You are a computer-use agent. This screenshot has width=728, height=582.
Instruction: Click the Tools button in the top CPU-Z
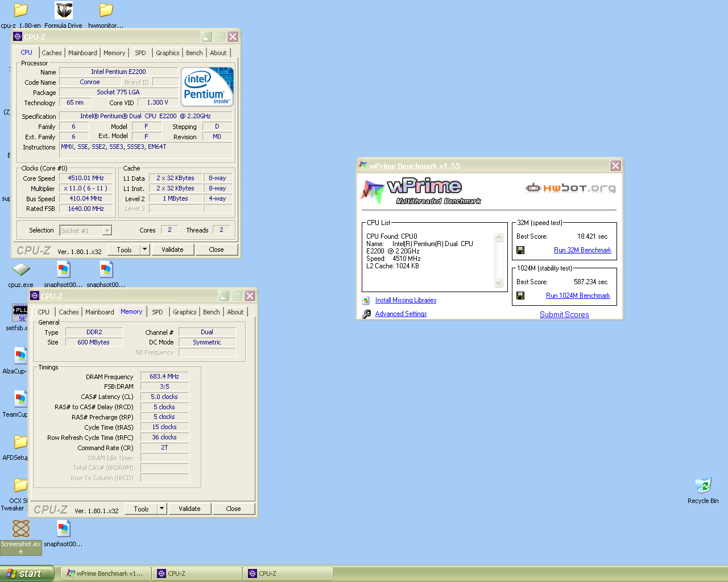(x=124, y=250)
